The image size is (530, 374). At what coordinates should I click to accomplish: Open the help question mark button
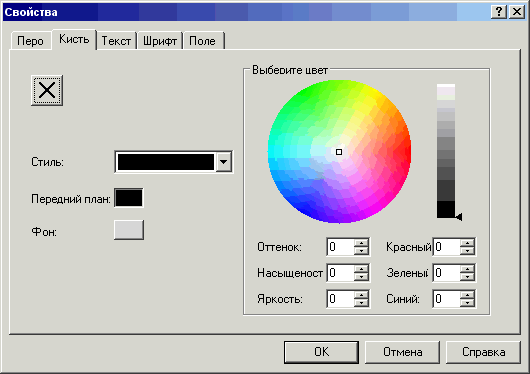[x=499, y=12]
